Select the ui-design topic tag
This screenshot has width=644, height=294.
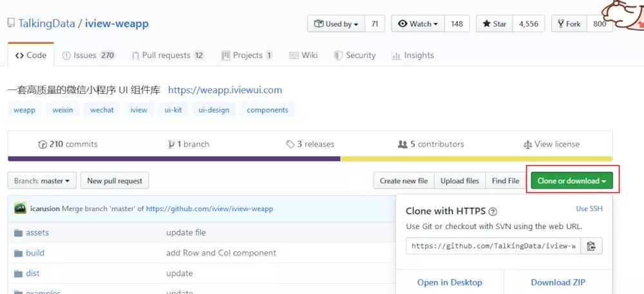point(214,110)
